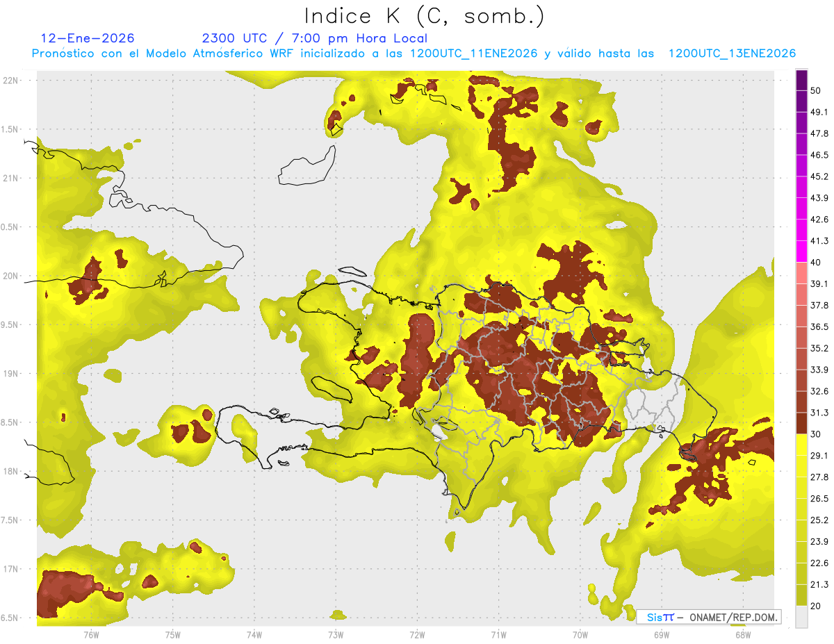834x644 pixels.
Task: Click the "74W" longitude label
Action: [254, 634]
